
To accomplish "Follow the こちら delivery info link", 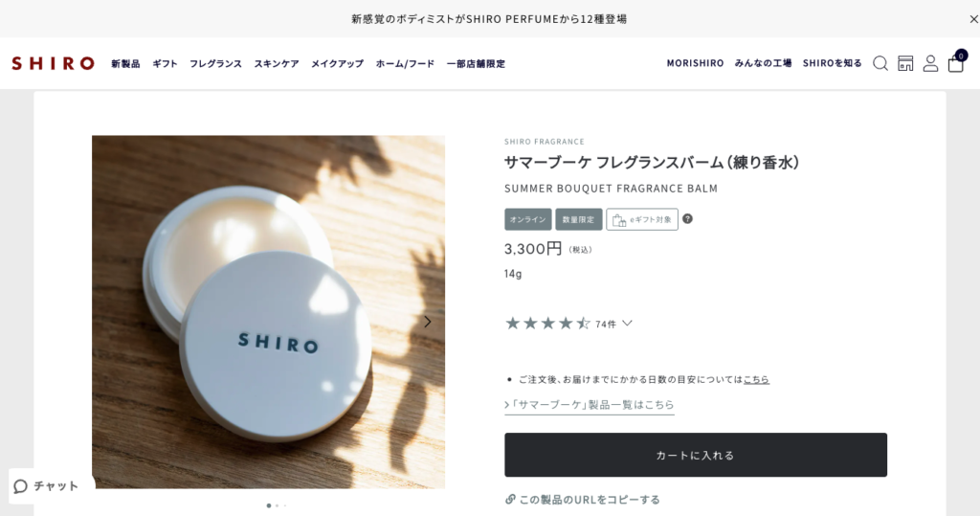I will click(x=756, y=379).
